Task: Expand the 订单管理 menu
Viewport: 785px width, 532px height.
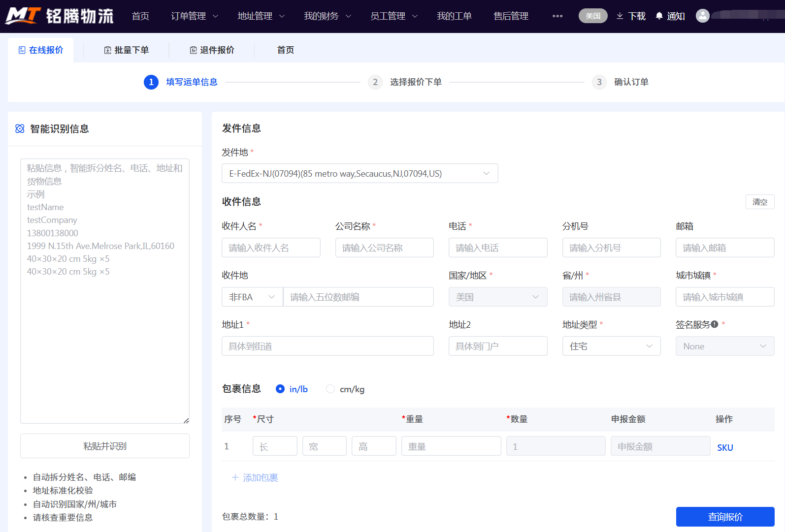Action: coord(195,16)
